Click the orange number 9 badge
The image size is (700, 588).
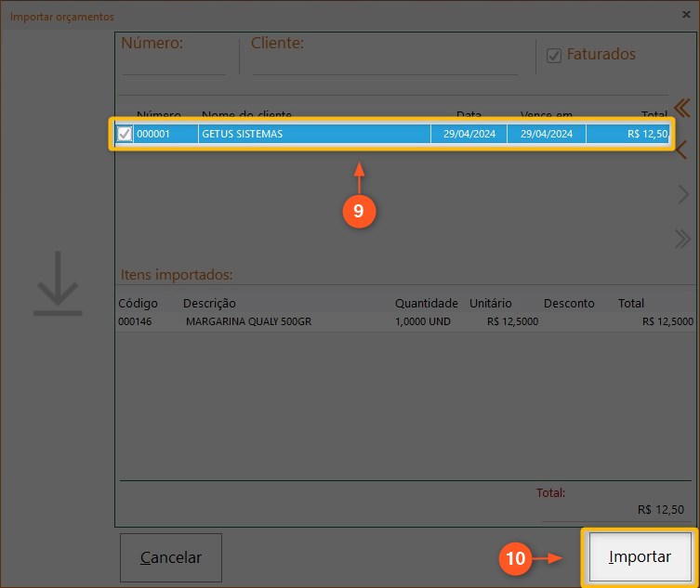click(x=358, y=211)
